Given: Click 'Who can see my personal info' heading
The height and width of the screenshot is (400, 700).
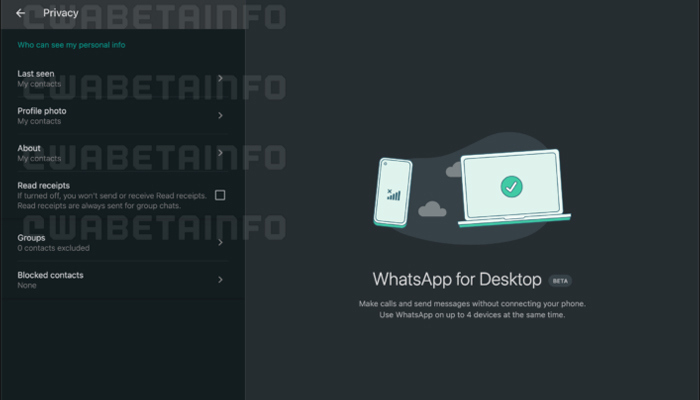Looking at the screenshot, I should [x=71, y=45].
